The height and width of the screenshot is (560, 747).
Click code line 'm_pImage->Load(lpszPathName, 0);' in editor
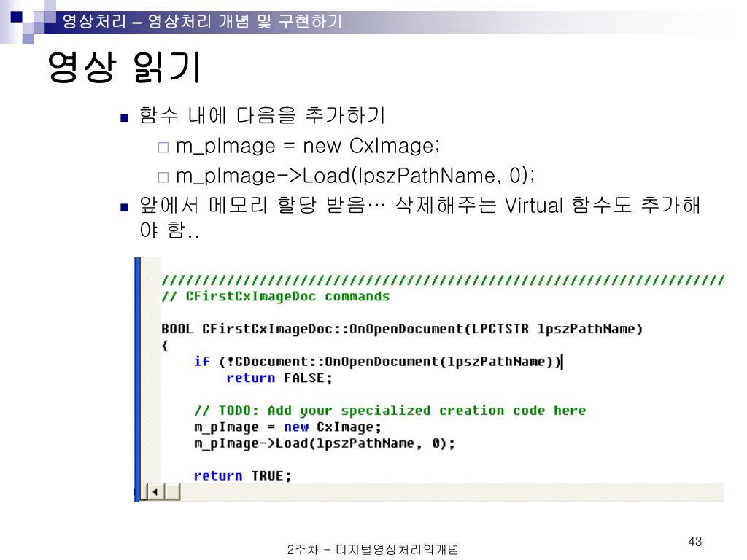coord(325,443)
